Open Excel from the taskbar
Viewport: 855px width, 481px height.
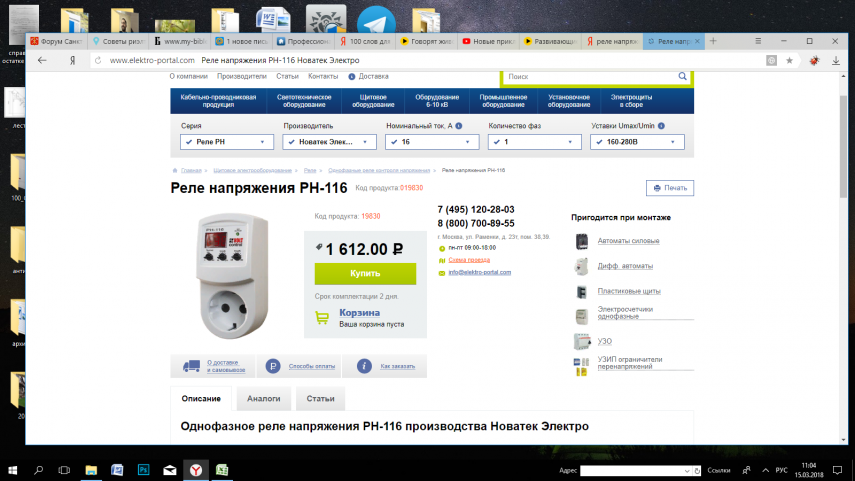coord(222,470)
